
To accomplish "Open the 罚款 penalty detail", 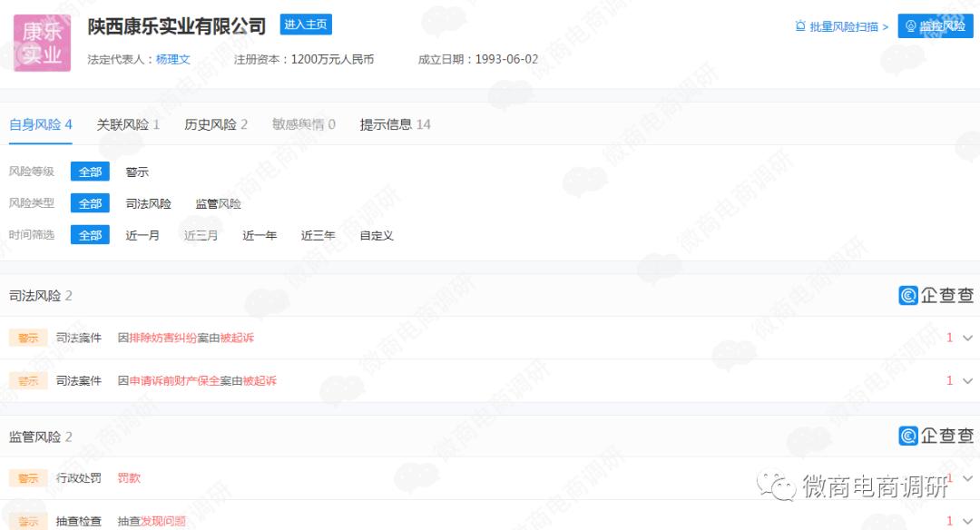I will pyautogui.click(x=129, y=478).
